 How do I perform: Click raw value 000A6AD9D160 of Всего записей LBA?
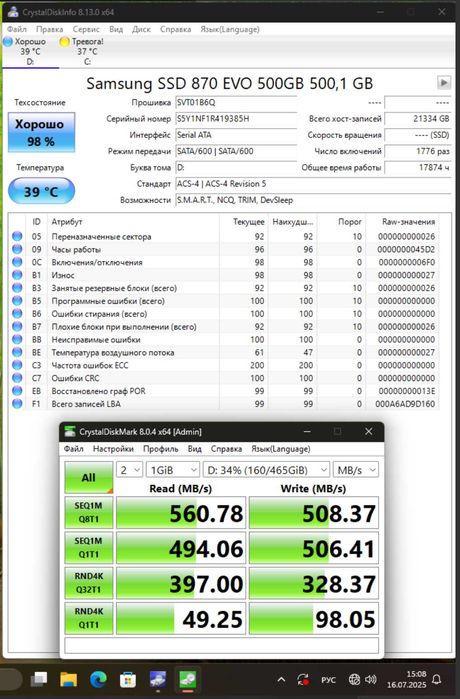[405, 404]
